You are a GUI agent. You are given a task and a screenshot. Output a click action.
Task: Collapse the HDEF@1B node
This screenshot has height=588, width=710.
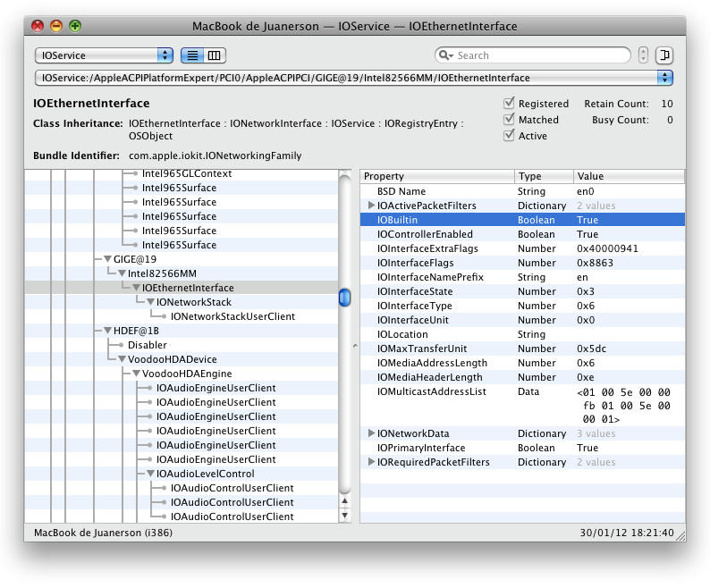pos(107,331)
